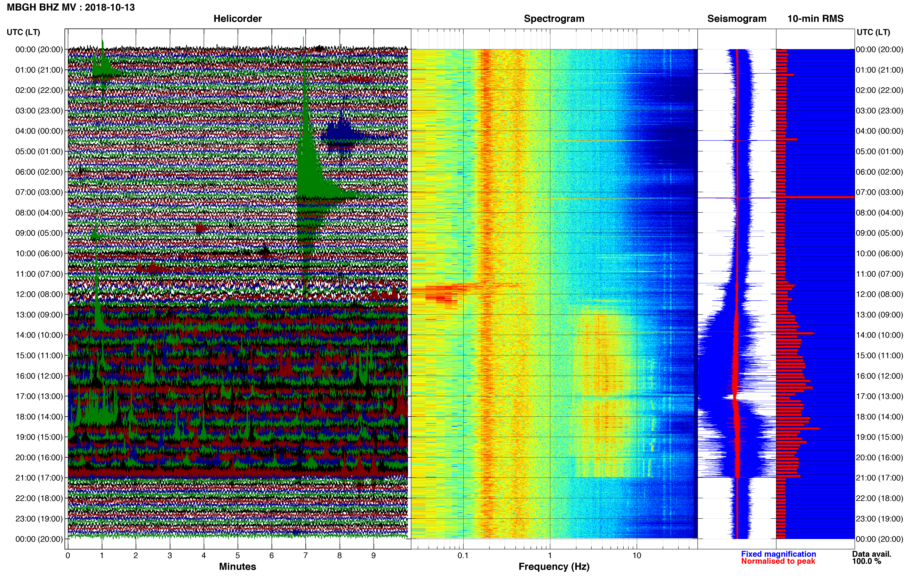Screen dimensions: 924x578
Task: Click the longest red RMS bar near 07:00
Action: (x=815, y=197)
